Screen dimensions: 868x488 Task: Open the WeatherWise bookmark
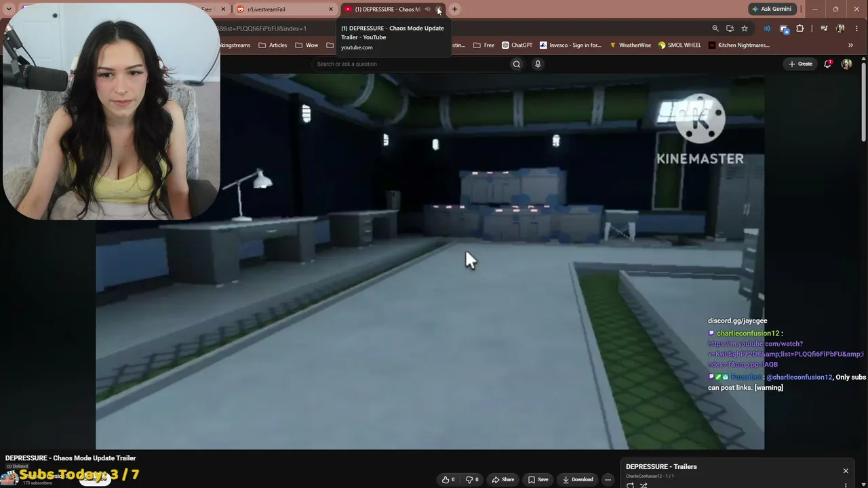coord(630,45)
